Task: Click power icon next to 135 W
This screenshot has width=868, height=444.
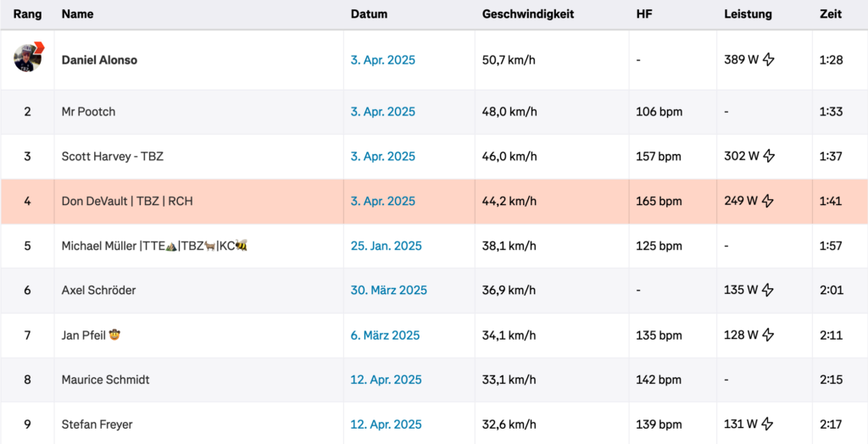Action: click(x=768, y=290)
